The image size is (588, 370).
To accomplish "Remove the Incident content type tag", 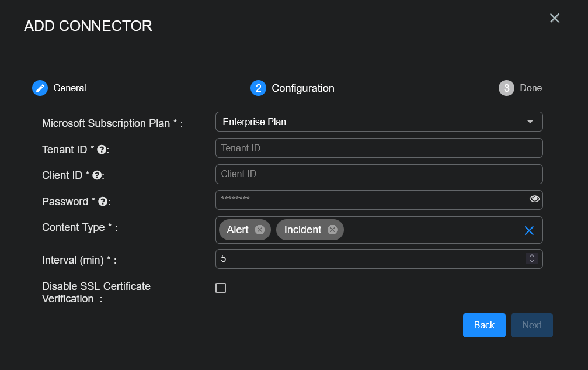I will pos(332,230).
